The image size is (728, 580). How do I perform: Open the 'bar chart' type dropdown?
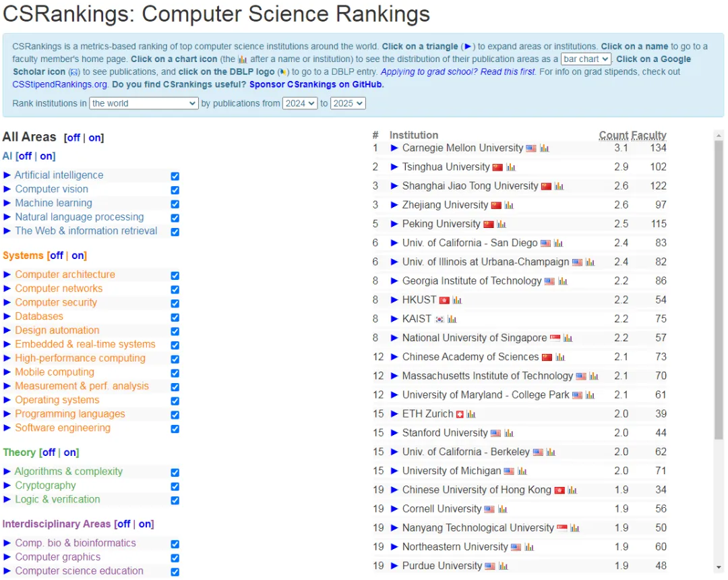[586, 59]
